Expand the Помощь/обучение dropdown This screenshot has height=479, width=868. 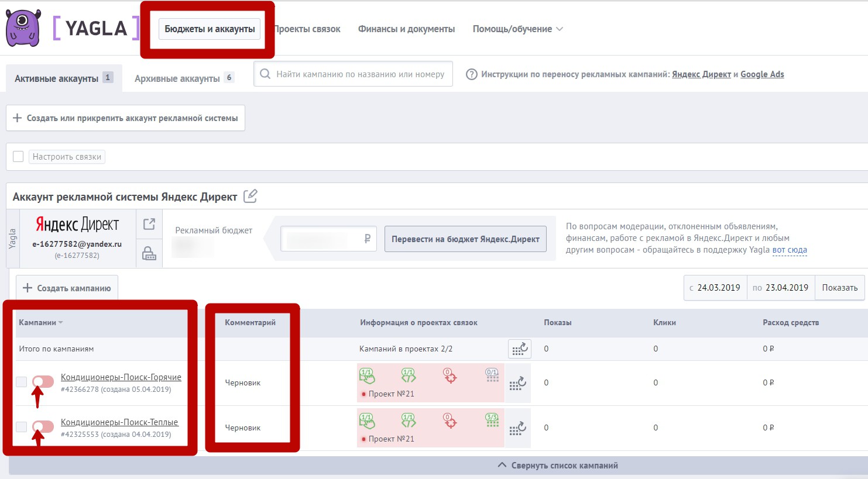517,29
